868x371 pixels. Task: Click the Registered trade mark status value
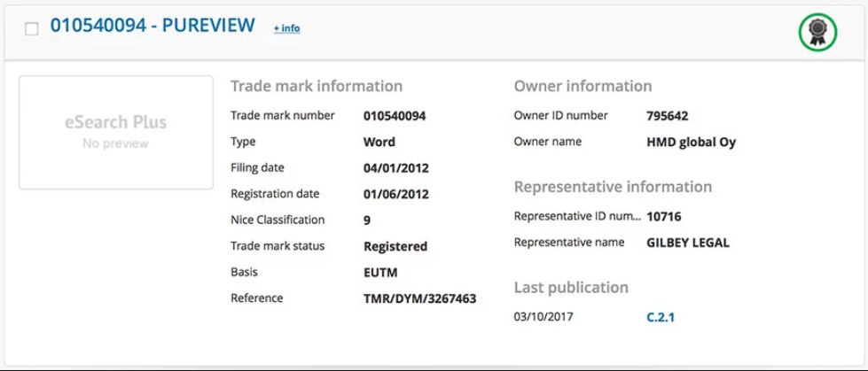tap(395, 247)
